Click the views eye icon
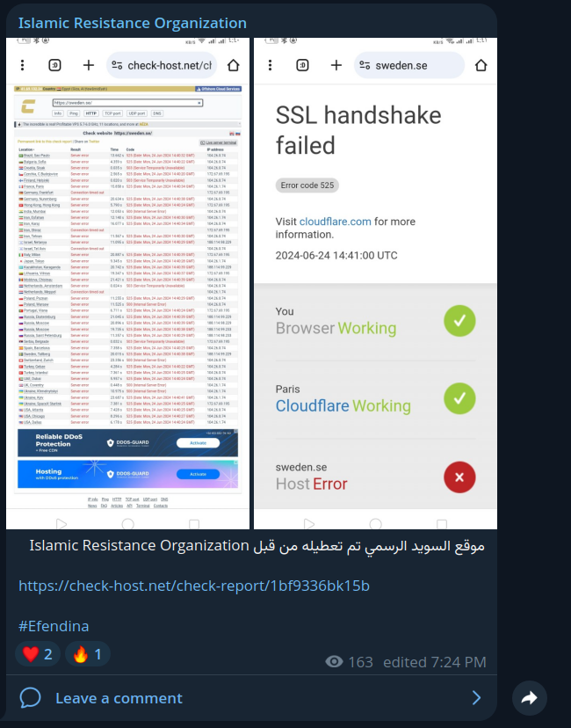 334,661
